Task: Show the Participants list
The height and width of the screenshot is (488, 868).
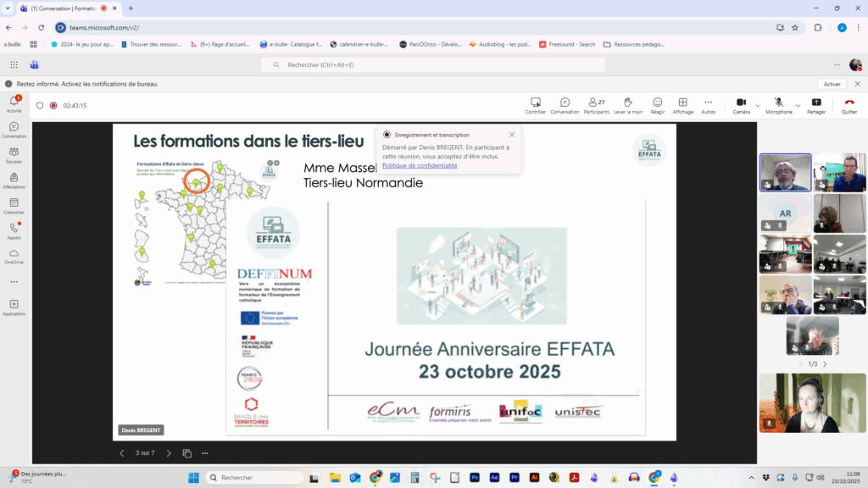Action: (596, 105)
